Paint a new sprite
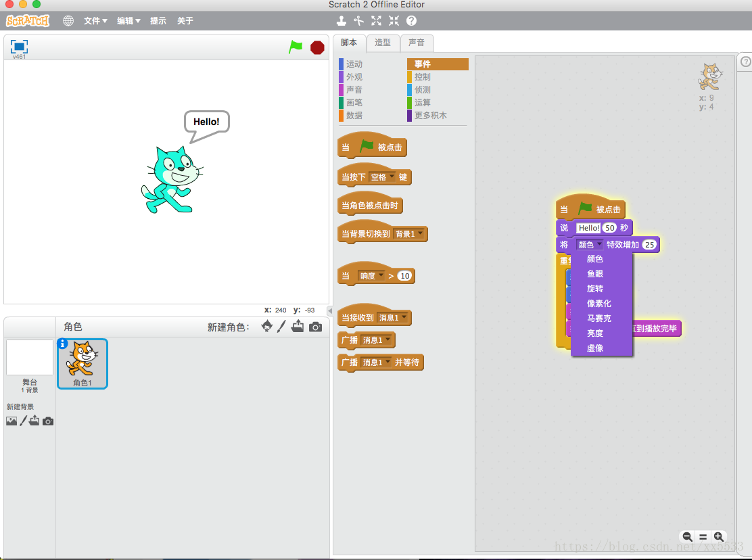This screenshot has height=560, width=752. click(x=281, y=327)
